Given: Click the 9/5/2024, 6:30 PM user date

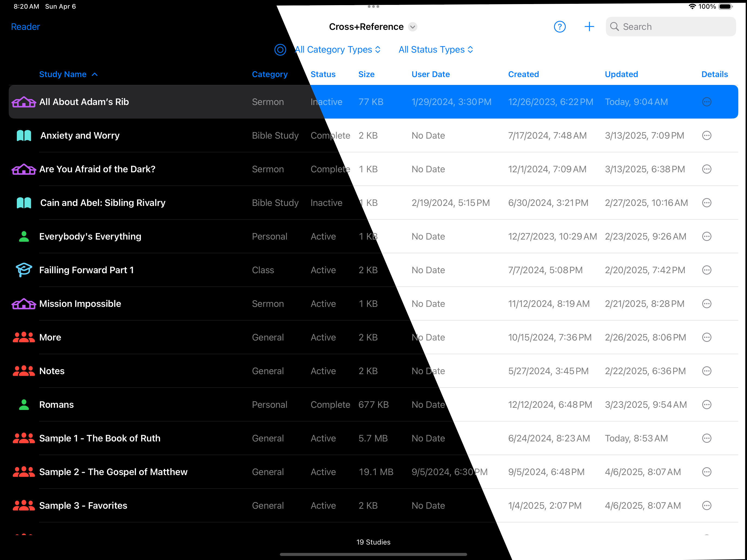Looking at the screenshot, I should pyautogui.click(x=450, y=472).
